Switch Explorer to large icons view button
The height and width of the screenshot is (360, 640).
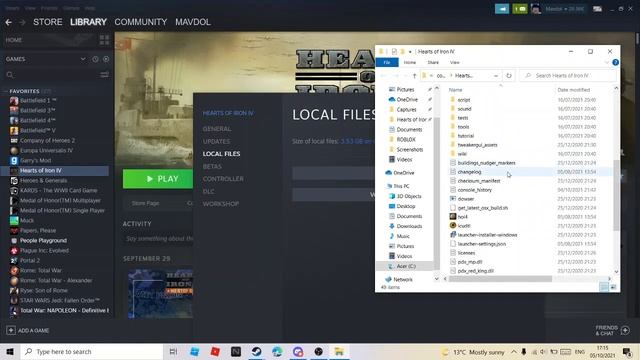(613, 287)
